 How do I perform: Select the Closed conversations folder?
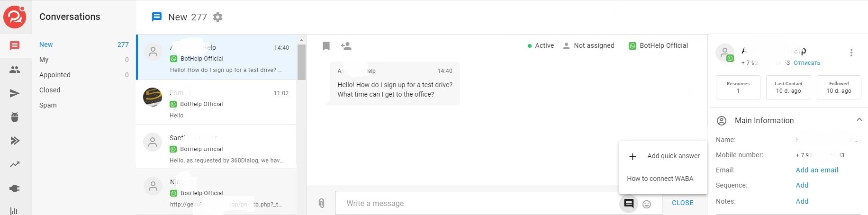coord(50,90)
